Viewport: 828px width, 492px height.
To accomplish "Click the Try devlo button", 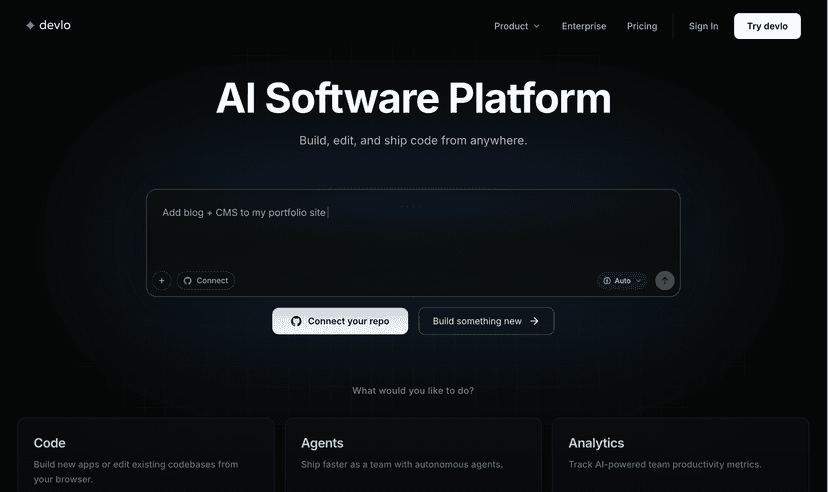I will pyautogui.click(x=767, y=26).
